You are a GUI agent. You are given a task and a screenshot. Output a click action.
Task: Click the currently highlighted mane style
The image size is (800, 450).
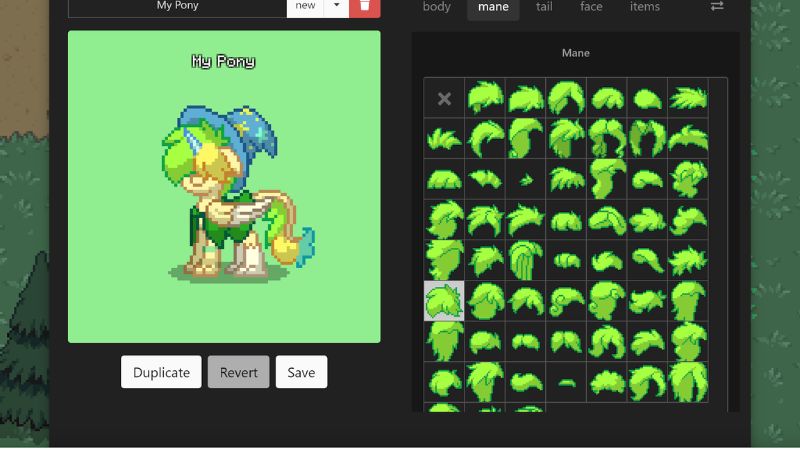[444, 301]
